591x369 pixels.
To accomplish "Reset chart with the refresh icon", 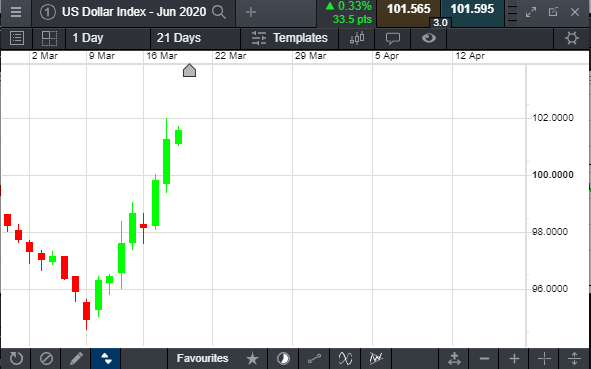I will tap(16, 358).
